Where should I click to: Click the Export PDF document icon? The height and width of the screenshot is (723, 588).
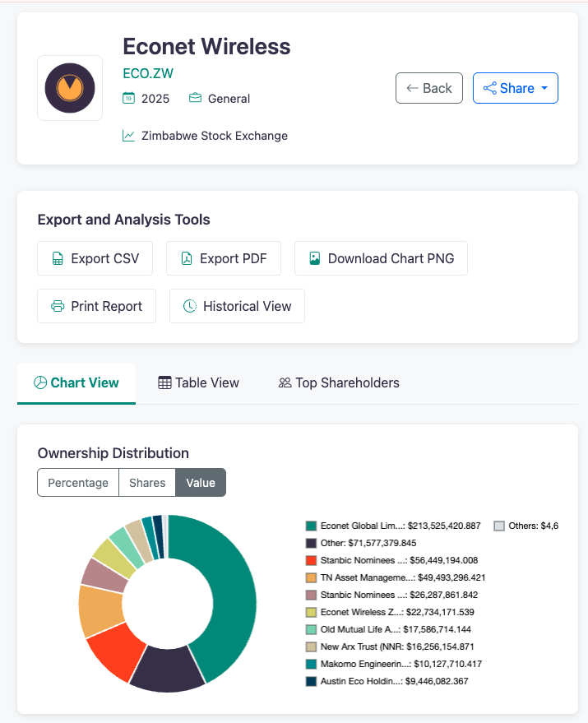pos(187,258)
